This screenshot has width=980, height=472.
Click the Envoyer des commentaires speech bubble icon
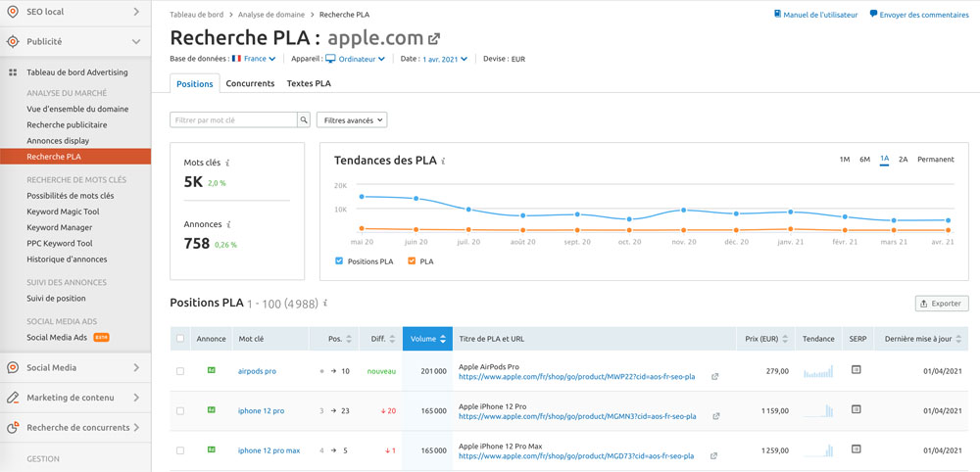[x=873, y=14]
